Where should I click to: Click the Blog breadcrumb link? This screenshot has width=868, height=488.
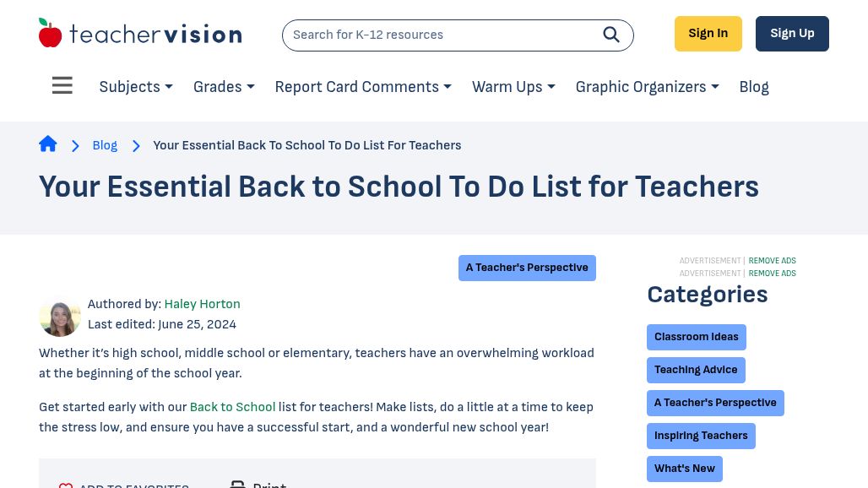[x=105, y=145]
